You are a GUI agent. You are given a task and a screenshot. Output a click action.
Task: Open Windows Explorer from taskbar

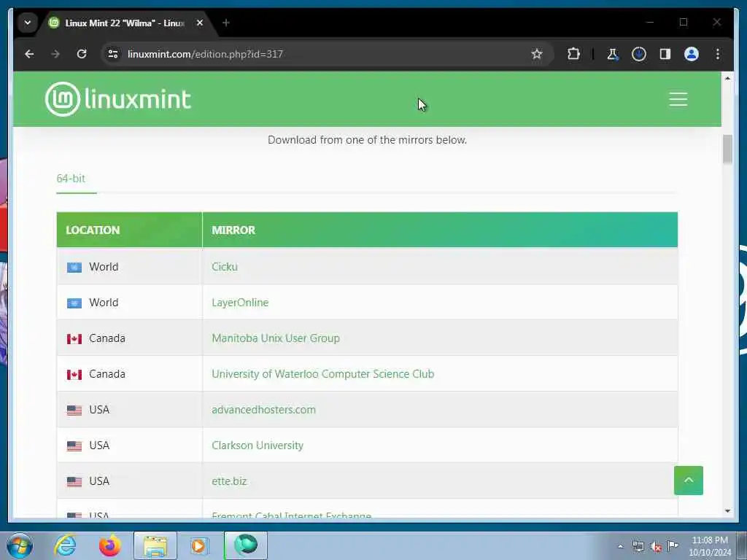coord(155,545)
